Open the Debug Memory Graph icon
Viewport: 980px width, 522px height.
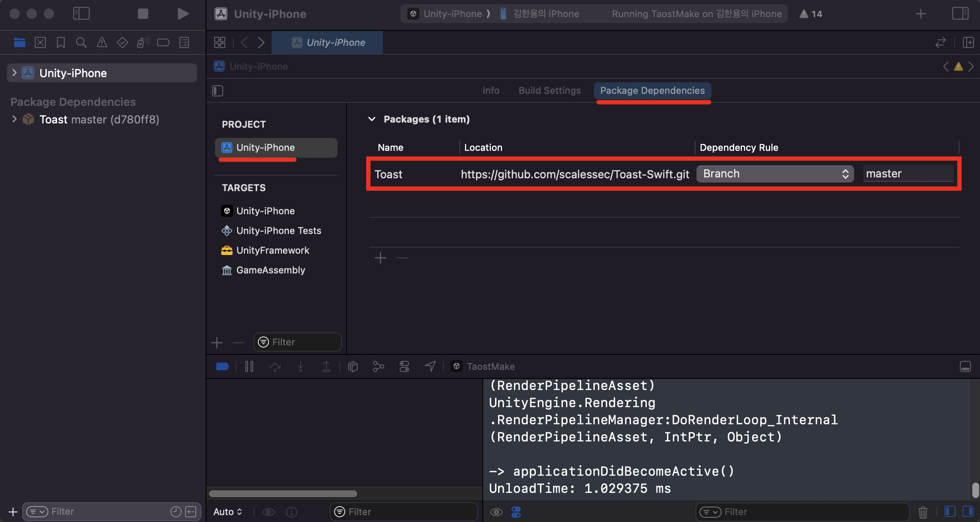point(379,366)
